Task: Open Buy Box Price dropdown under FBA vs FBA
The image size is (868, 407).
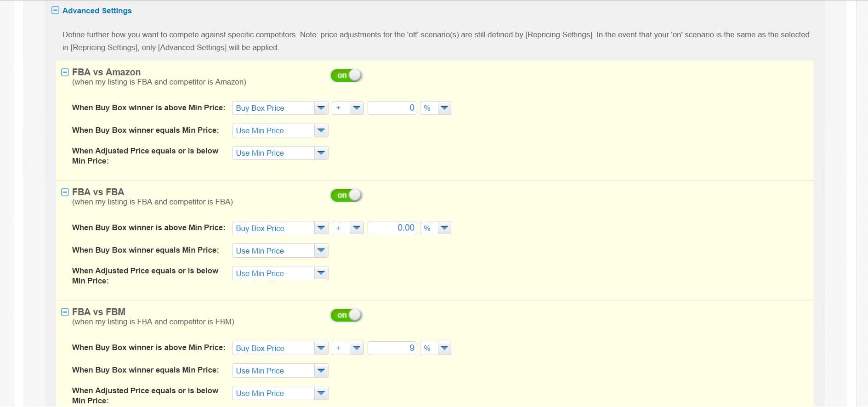Action: pyautogui.click(x=280, y=228)
